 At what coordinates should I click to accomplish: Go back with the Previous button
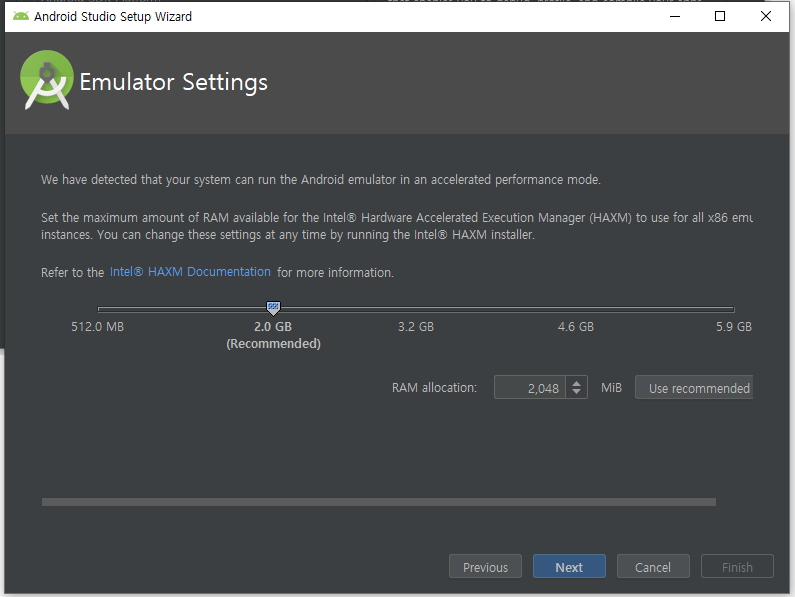(485, 567)
